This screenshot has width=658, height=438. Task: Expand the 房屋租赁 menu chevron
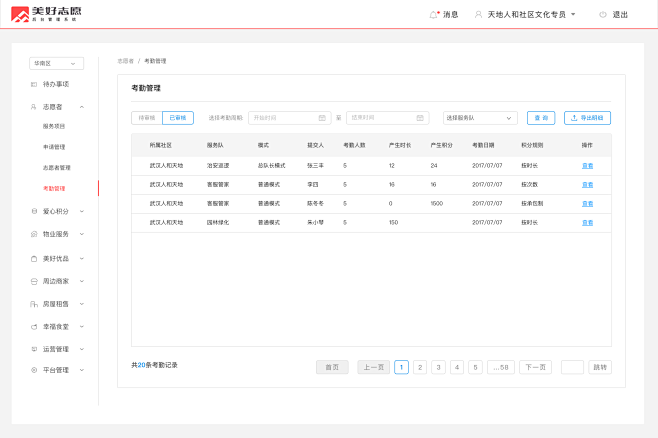(82, 304)
